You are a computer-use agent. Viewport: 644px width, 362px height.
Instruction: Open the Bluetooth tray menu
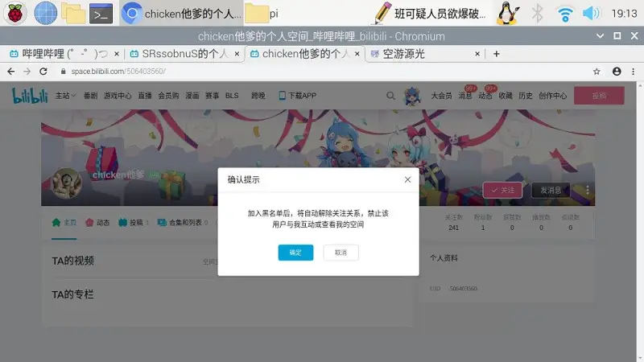pos(537,13)
